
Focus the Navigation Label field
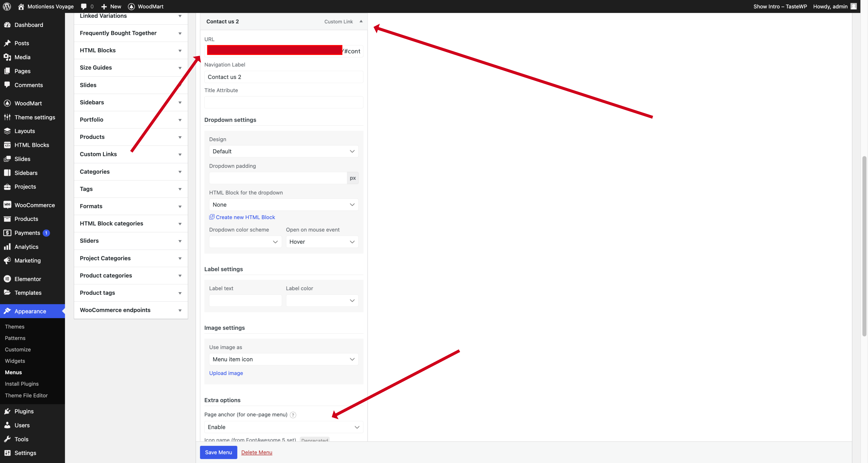point(284,77)
